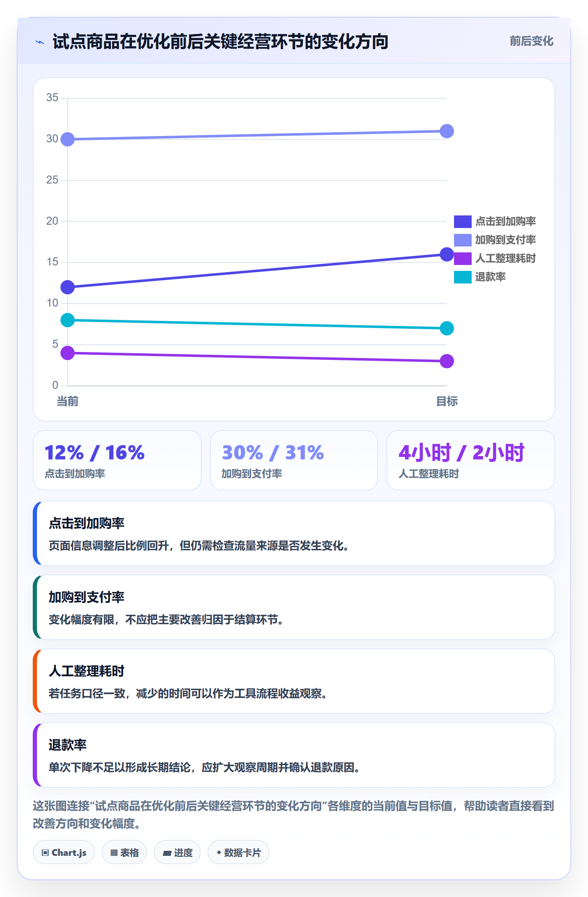
Task: Select the 点击到加购率 point at 目标
Action: [x=447, y=254]
